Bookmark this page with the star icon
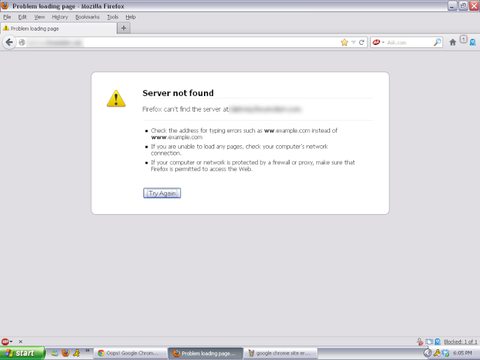 click(x=344, y=42)
